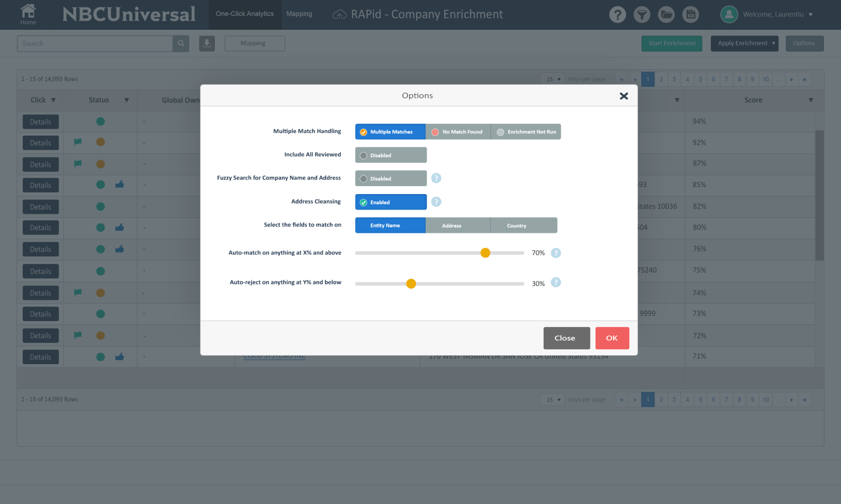Toggle Include All Reviewed Disabled switch

click(x=391, y=155)
